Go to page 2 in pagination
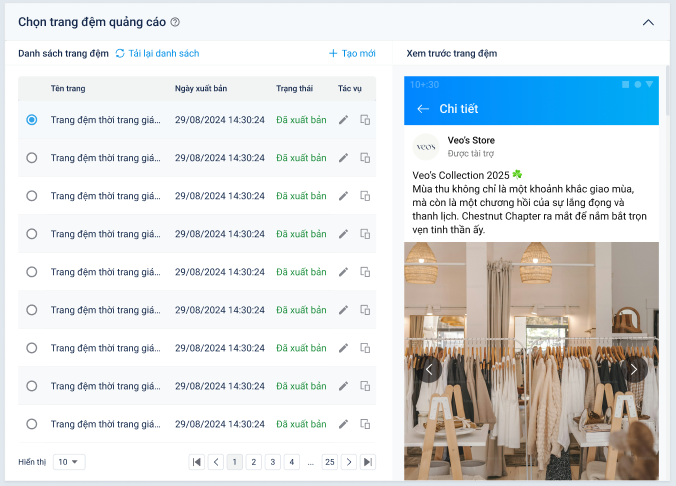 tap(254, 462)
